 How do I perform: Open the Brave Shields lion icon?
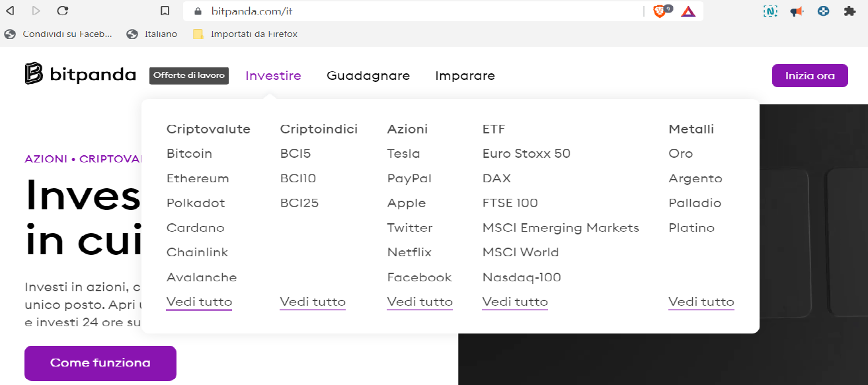pos(660,11)
